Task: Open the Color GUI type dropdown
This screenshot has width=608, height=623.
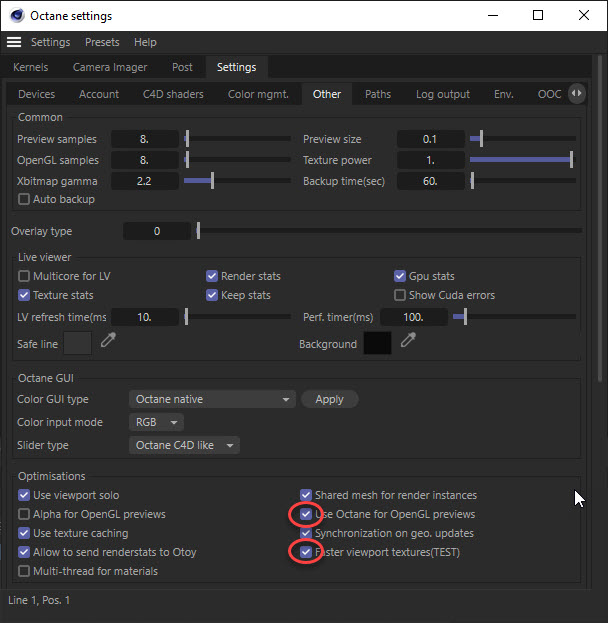Action: [212, 399]
